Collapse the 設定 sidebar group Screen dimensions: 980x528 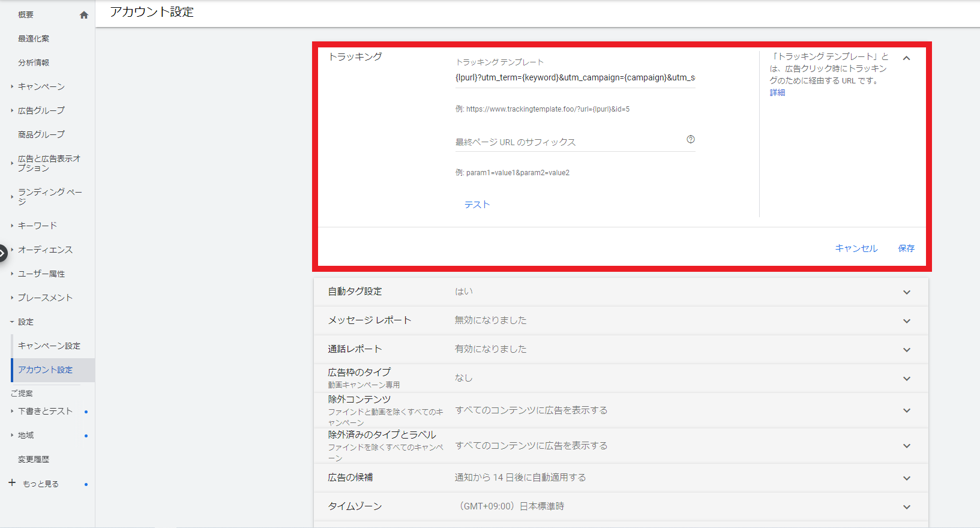tap(26, 322)
